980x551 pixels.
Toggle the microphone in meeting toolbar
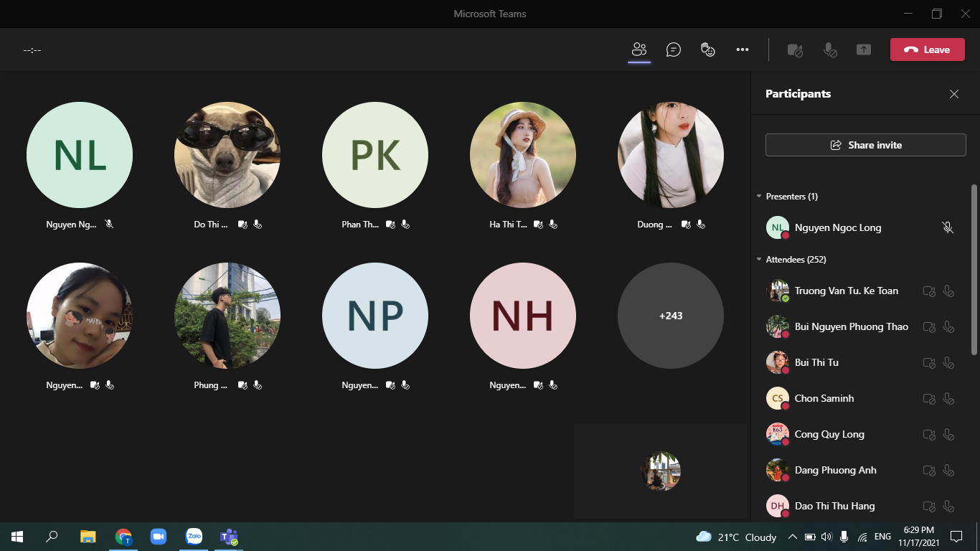829,50
